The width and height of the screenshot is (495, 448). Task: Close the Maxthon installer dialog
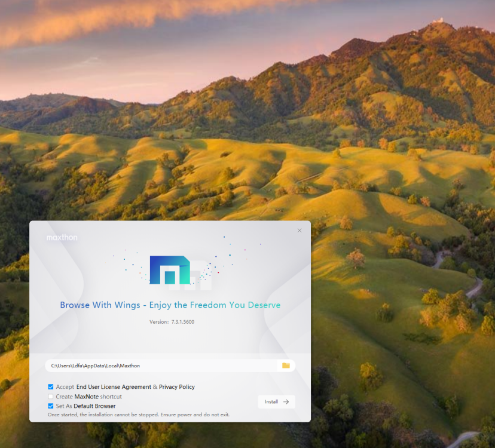300,231
